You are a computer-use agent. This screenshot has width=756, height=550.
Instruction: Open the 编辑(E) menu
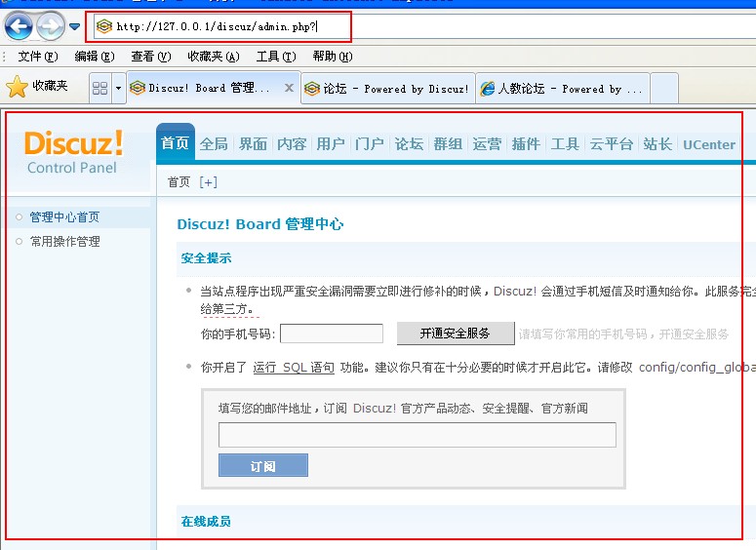click(95, 57)
